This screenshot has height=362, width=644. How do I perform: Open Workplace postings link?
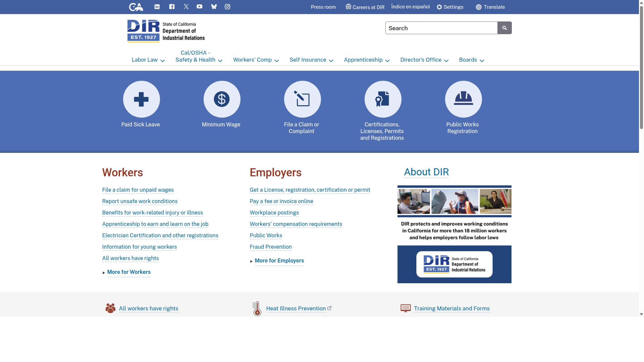274,213
